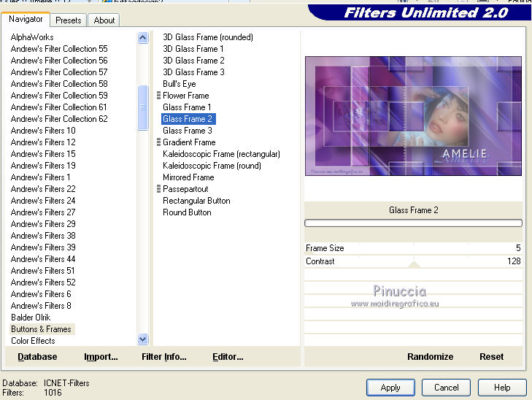
Task: Select Andrew's Filters 22
Action: [x=43, y=188]
